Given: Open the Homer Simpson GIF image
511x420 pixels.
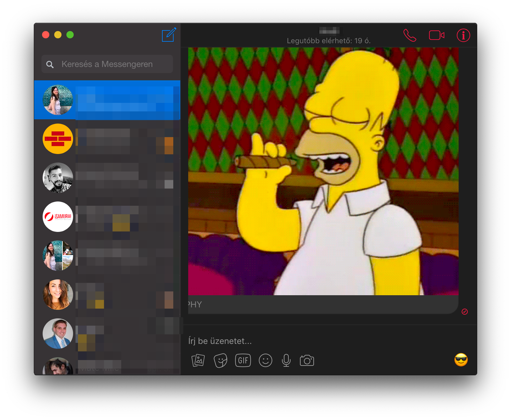Looking at the screenshot, I should pos(323,171).
